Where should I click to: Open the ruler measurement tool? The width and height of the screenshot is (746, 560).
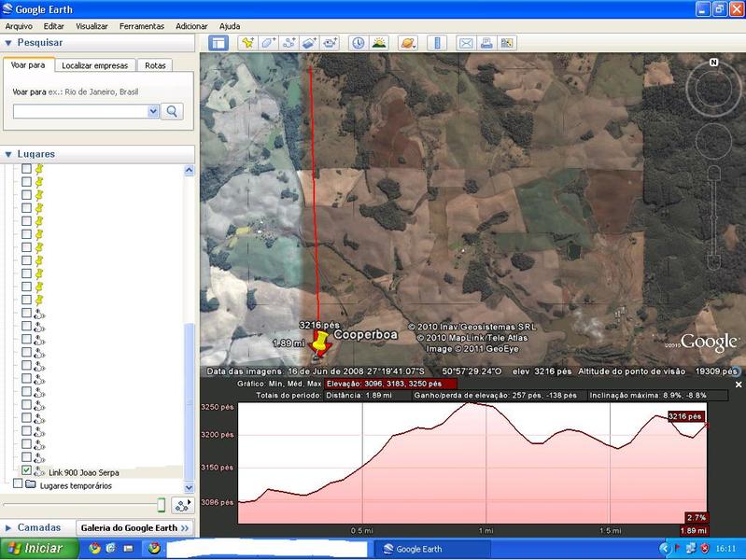pyautogui.click(x=437, y=43)
